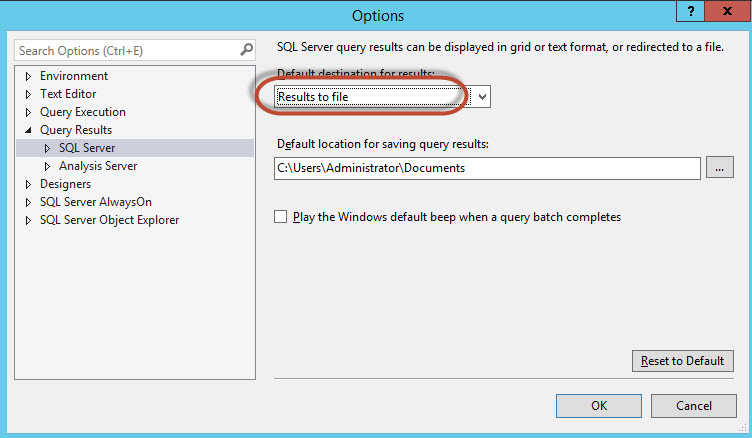The image size is (752, 438).
Task: Expand the Environment node
Action: 28,76
